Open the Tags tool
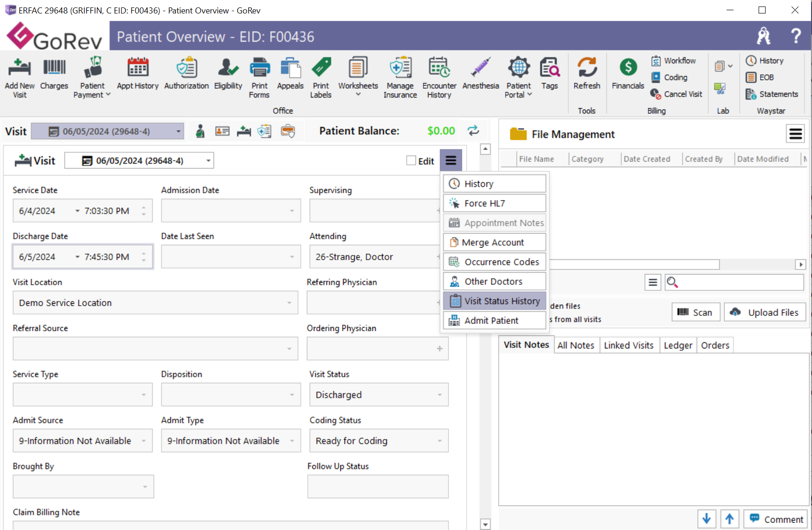The width and height of the screenshot is (812, 530). 550,73
